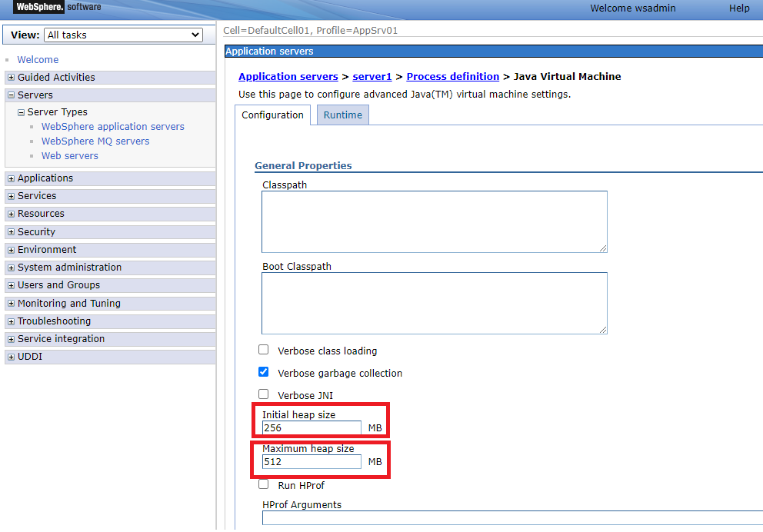Image resolution: width=763 pixels, height=532 pixels.
Task: Open the Help link in header
Action: click(x=739, y=8)
